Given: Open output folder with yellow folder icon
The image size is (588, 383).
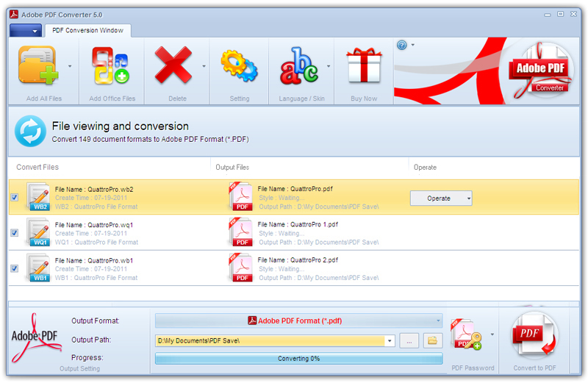Looking at the screenshot, I should click(433, 340).
